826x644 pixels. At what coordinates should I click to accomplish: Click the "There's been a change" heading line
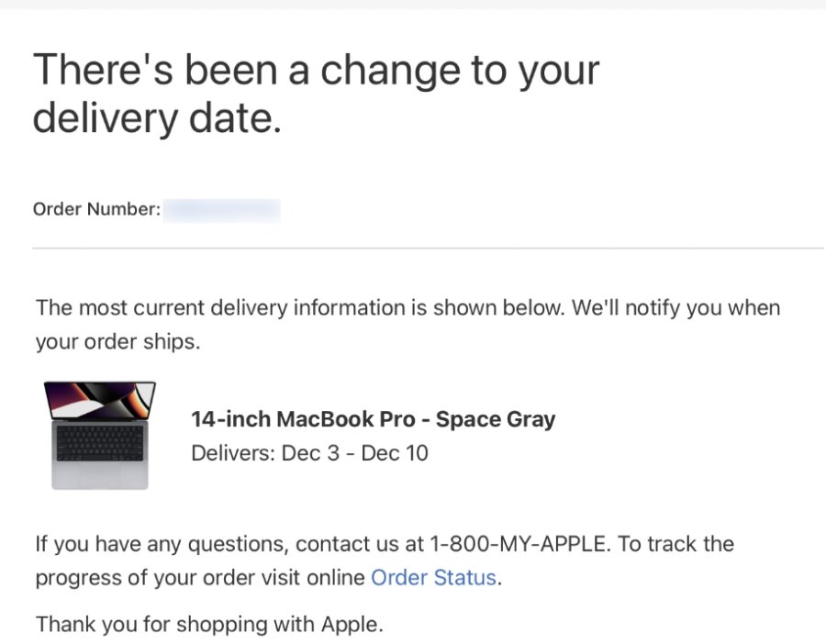[316, 71]
